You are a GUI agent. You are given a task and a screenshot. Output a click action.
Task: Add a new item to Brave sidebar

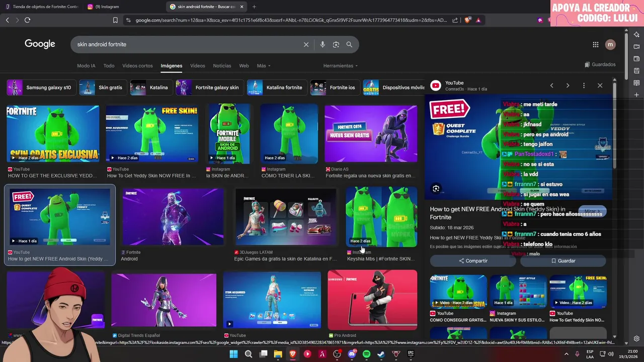click(x=636, y=95)
